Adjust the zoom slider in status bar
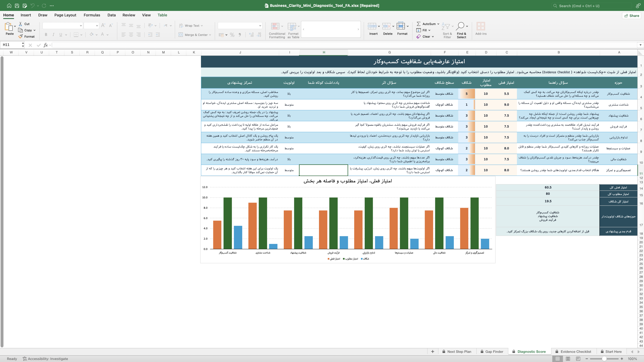This screenshot has width=644, height=362. pos(604,359)
